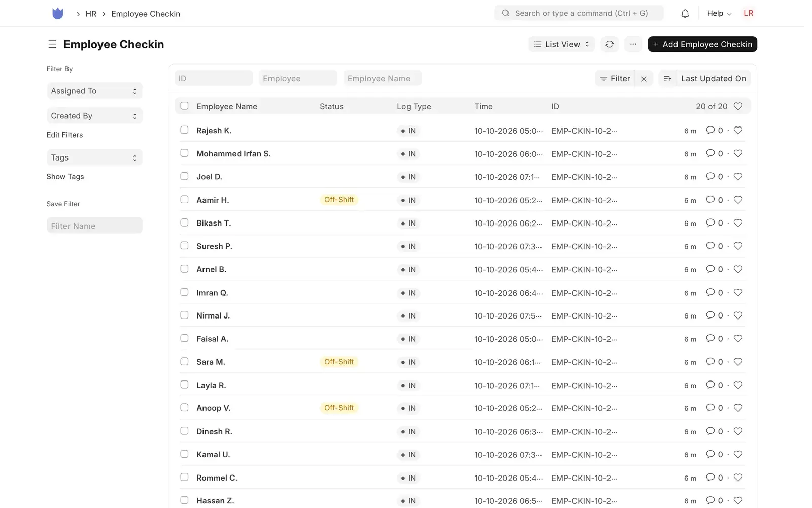Open comments icon for Imran Q.
812x508 pixels.
point(710,293)
